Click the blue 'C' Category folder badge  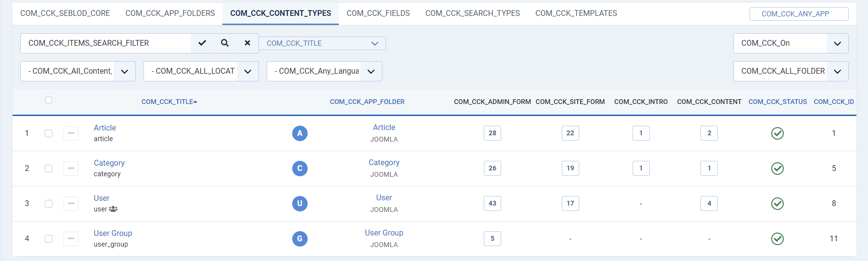point(299,169)
